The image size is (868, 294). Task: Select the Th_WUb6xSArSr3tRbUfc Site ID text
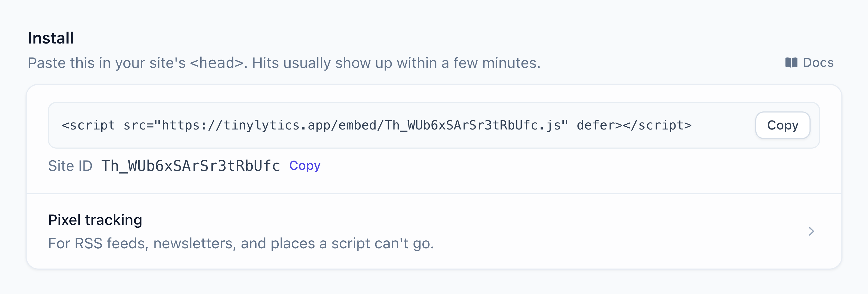pyautogui.click(x=191, y=166)
